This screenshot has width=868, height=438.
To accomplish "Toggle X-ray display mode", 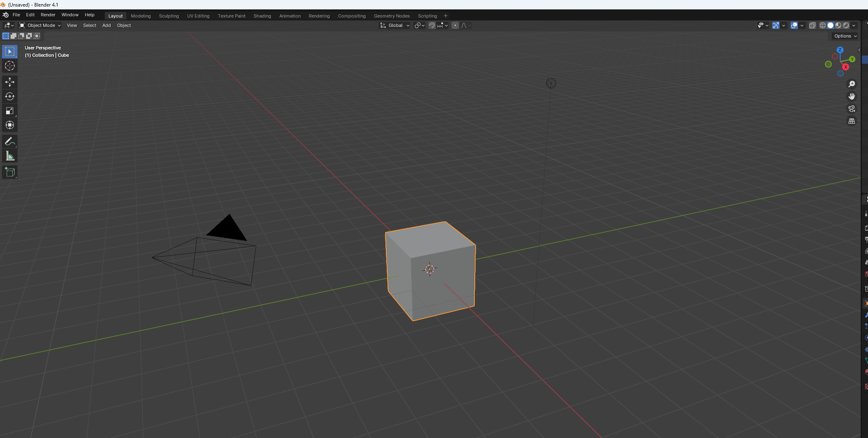I will click(x=812, y=25).
